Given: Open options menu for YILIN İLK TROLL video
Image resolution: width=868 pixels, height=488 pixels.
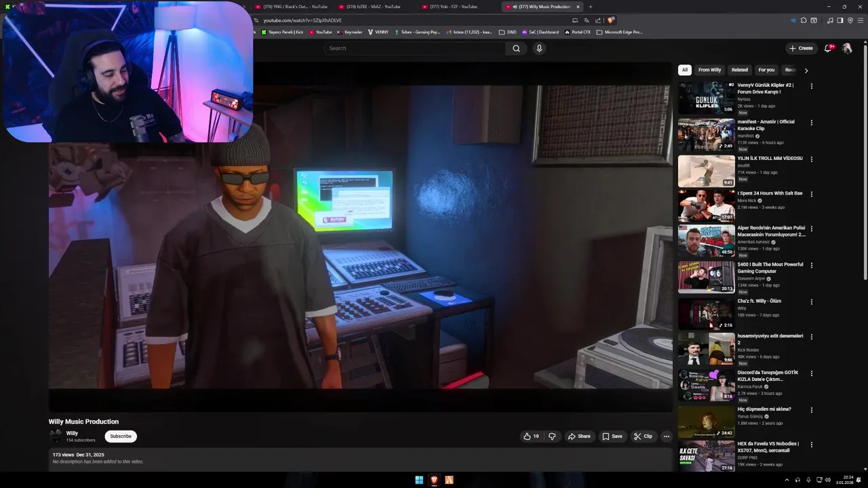Looking at the screenshot, I should coord(811,159).
